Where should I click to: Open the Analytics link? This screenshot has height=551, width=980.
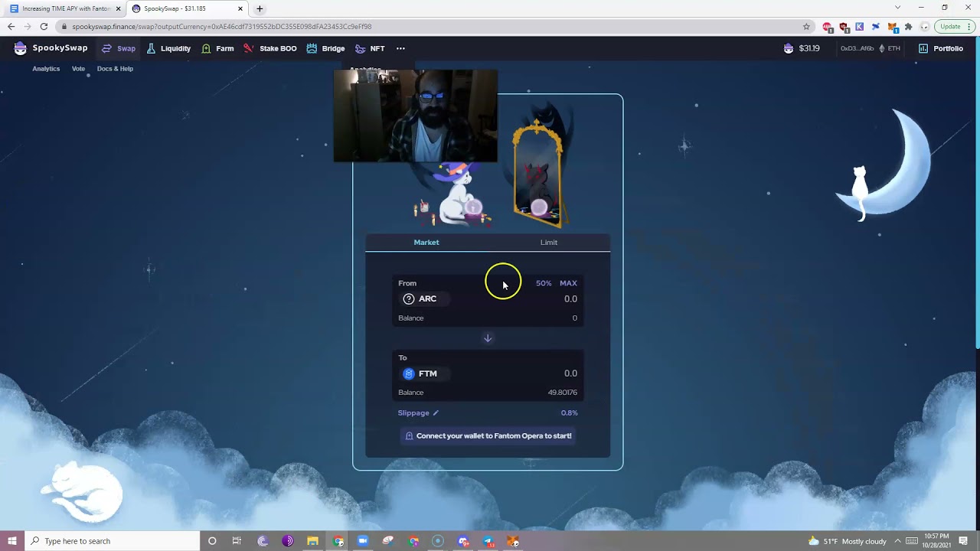[46, 69]
